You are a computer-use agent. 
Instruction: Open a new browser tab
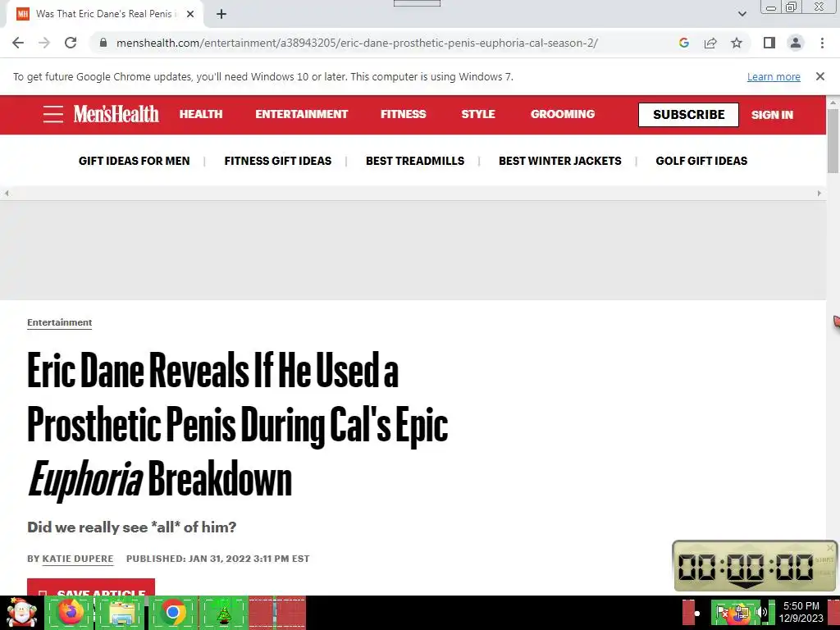click(x=221, y=14)
